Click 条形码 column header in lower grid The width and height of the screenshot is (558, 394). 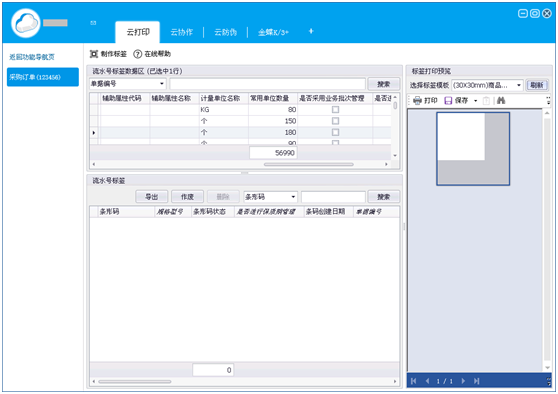tap(126, 211)
